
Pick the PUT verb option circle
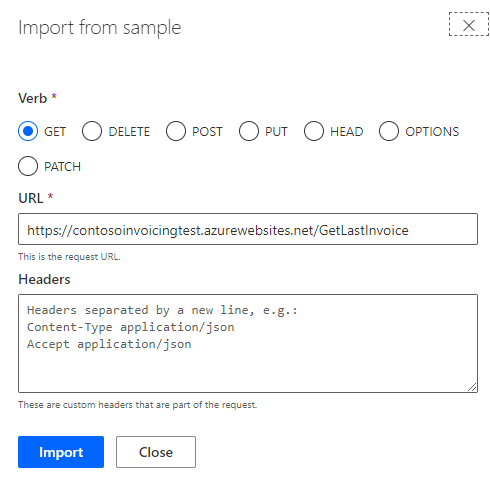pos(249,131)
